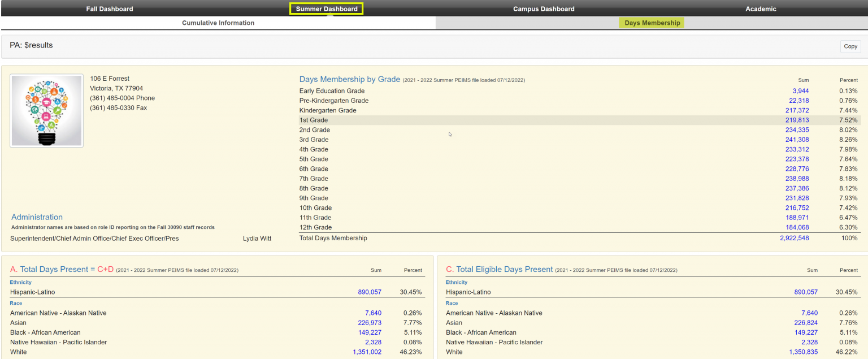Open the Days Membership section
This screenshot has height=359, width=868.
(651, 23)
